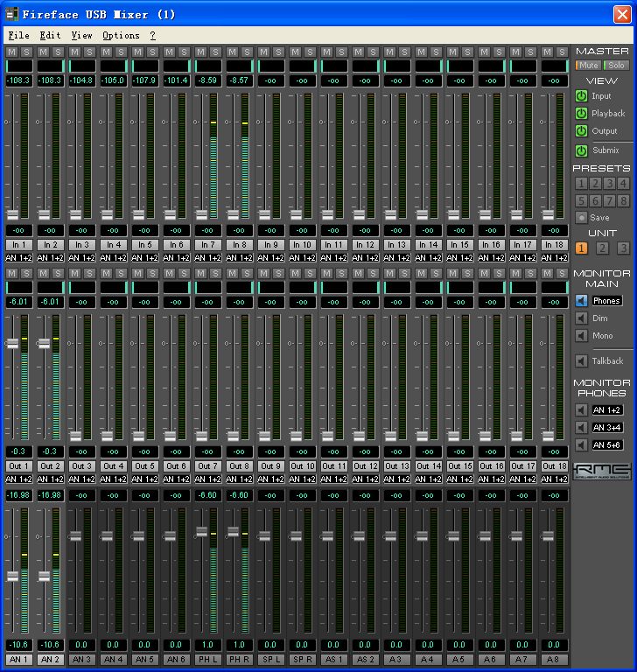Viewport: 637px width, 672px height.
Task: Solo the In 8 channel
Action: click(x=247, y=52)
